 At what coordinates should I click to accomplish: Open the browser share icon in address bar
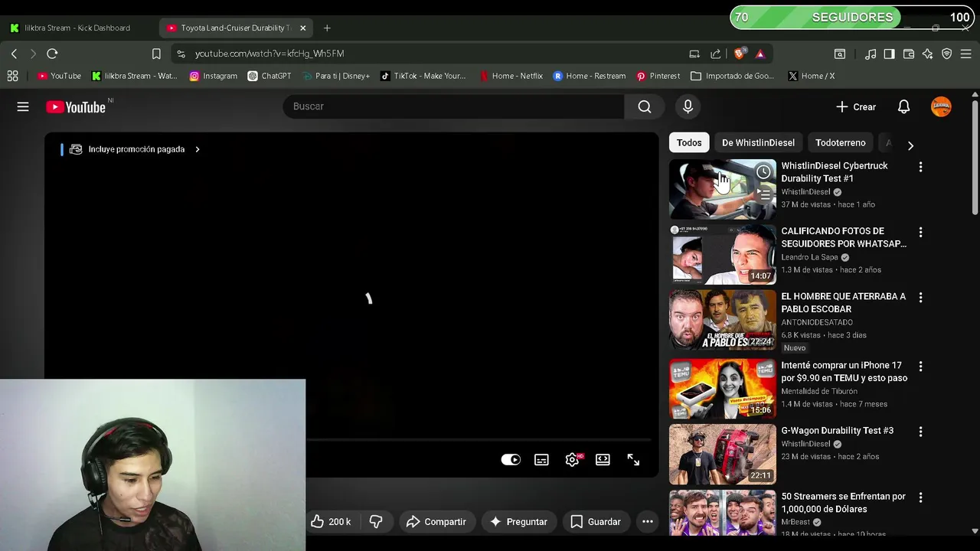pos(715,54)
